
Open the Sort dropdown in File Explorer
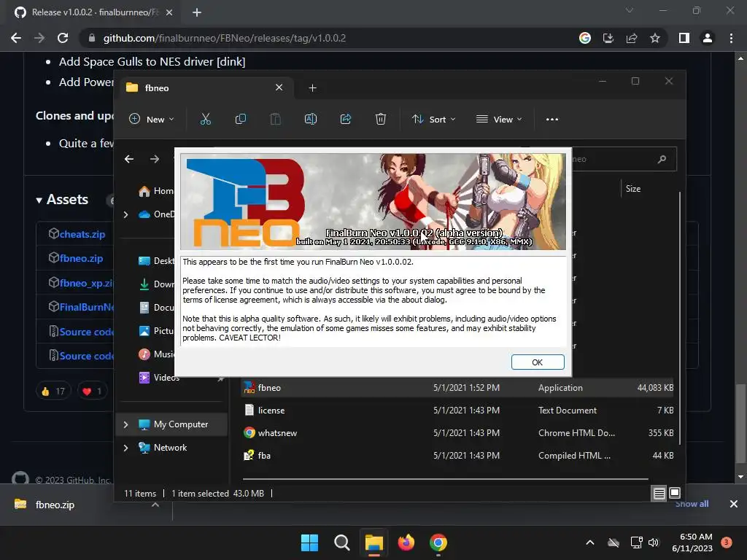point(433,119)
